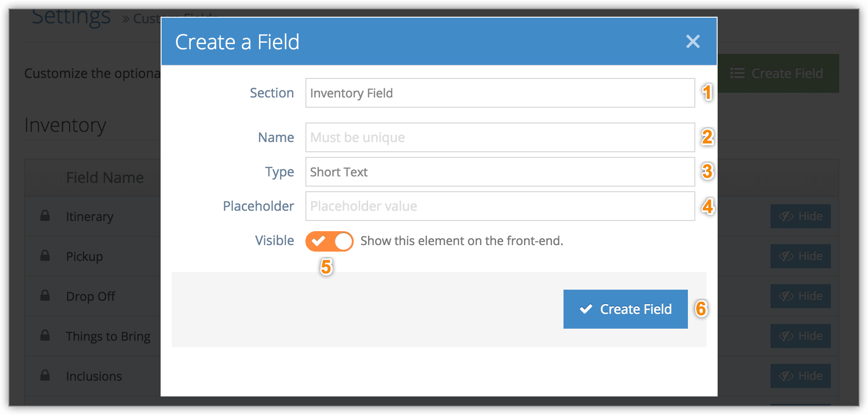Hide the Pickup field
The width and height of the screenshot is (868, 415).
[801, 256]
